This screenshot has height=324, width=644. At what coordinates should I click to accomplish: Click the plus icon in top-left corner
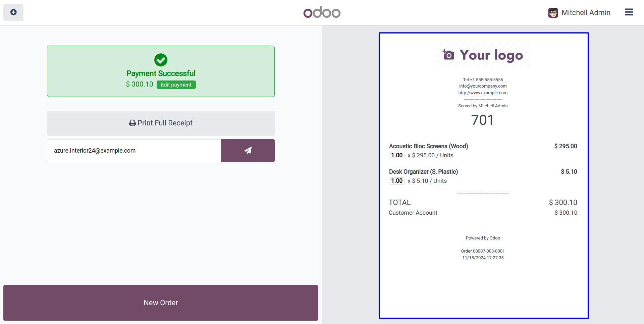coord(13,12)
